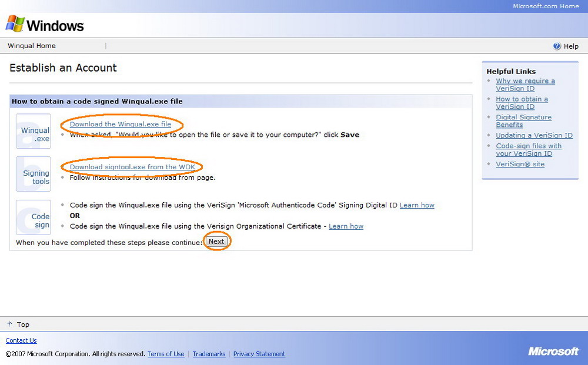Visit the VeriSign® site link
The height and width of the screenshot is (365, 588).
[x=520, y=164]
